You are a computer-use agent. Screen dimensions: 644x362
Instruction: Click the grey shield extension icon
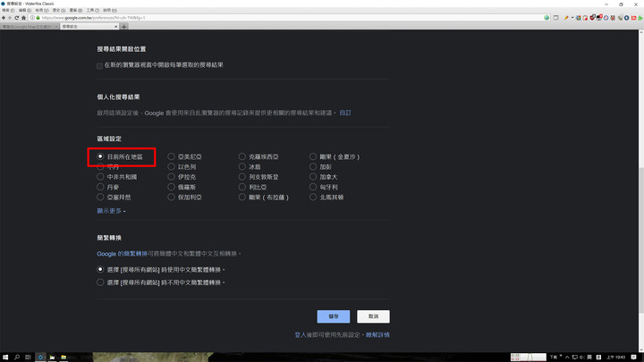(620, 18)
